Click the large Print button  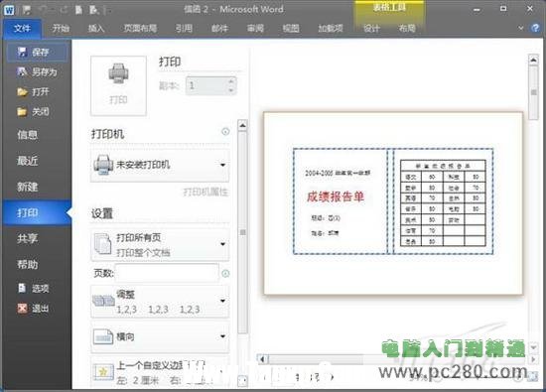(118, 85)
